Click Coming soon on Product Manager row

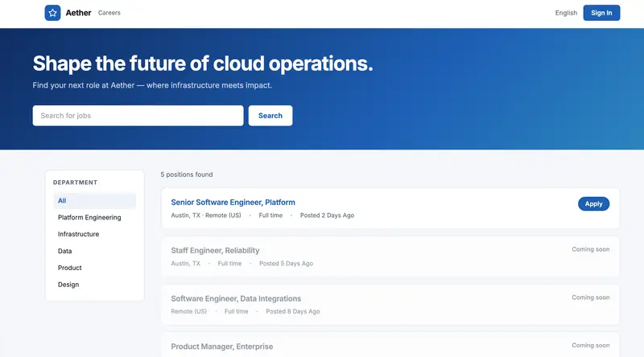[591, 346]
